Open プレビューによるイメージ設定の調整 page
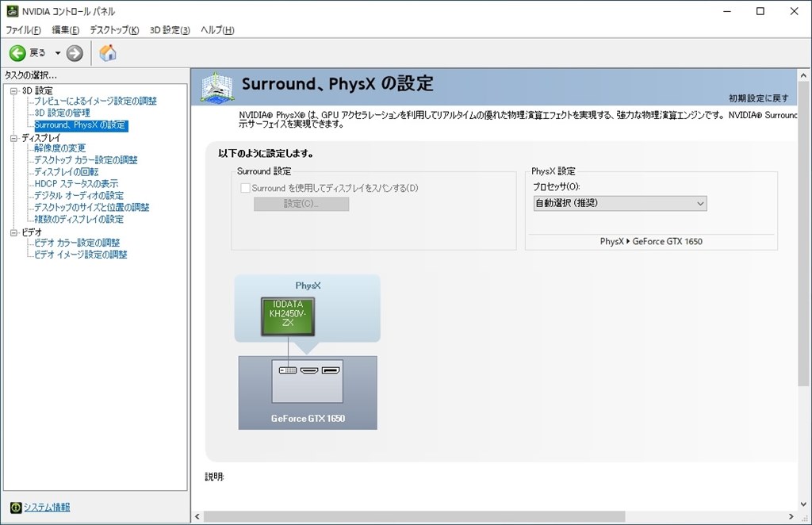812x525 pixels. [x=95, y=101]
